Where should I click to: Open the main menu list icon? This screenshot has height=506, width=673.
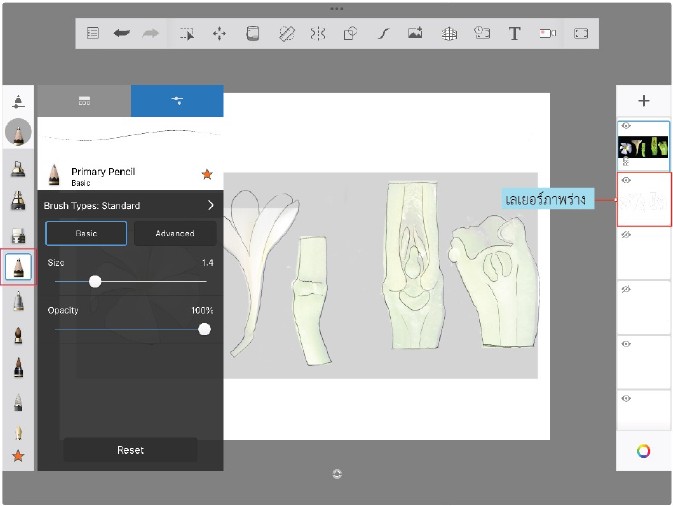[93, 33]
